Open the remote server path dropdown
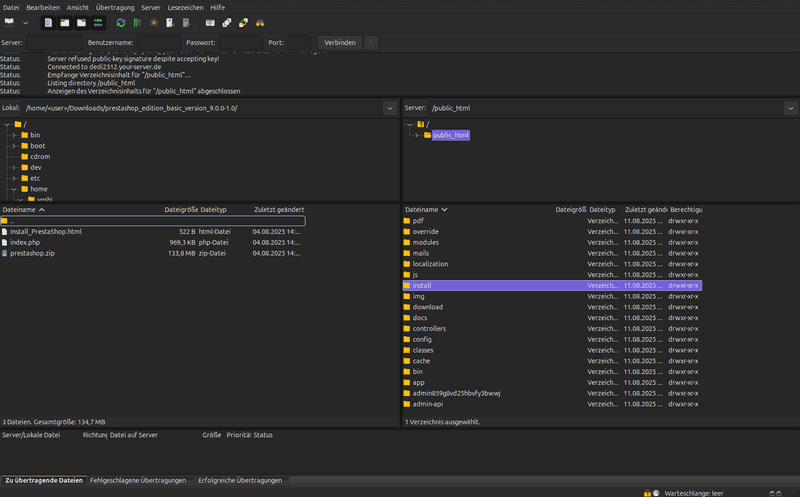 (x=790, y=107)
